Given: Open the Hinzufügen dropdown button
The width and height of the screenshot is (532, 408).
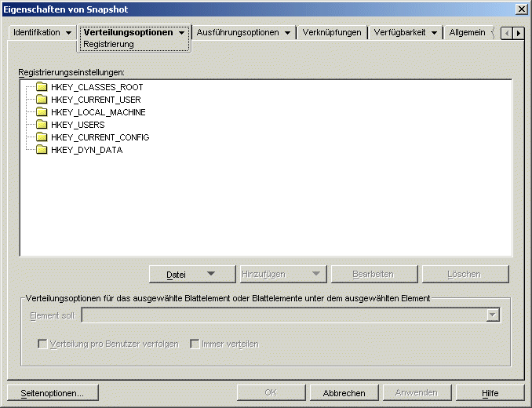Looking at the screenshot, I should (283, 274).
